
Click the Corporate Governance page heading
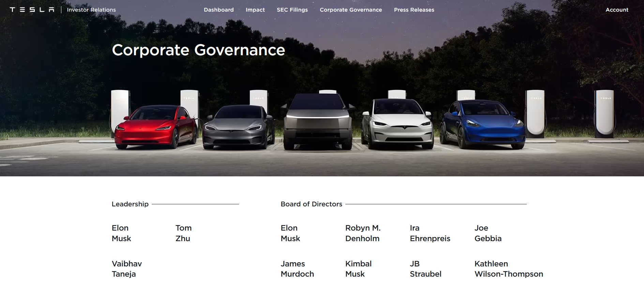(198, 50)
